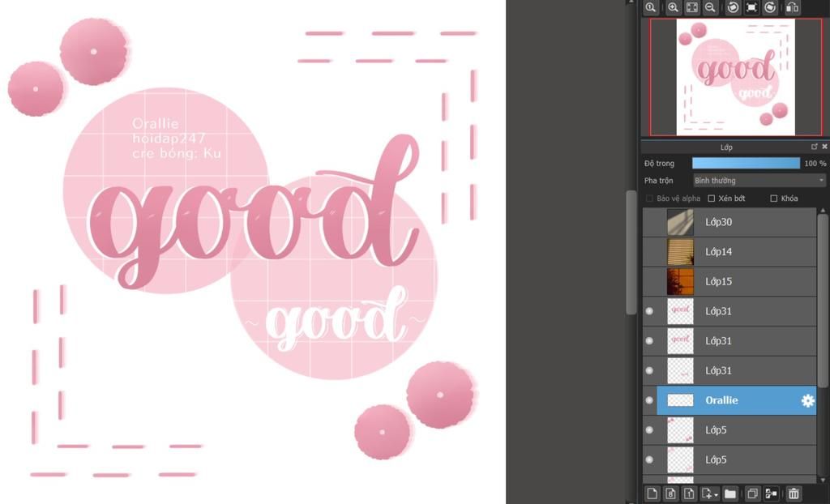
Task: Create a new color layer
Action: [652, 494]
